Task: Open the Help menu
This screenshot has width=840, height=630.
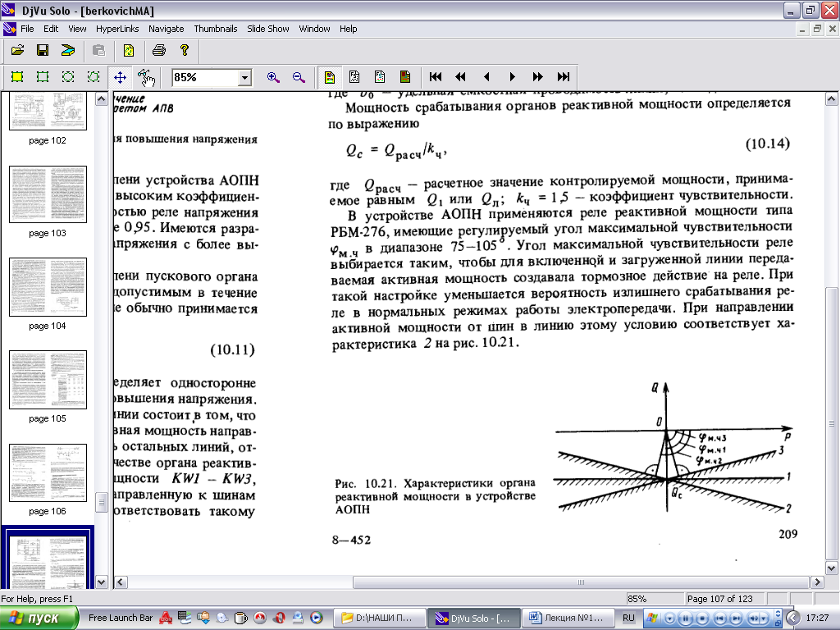Action: click(x=348, y=29)
